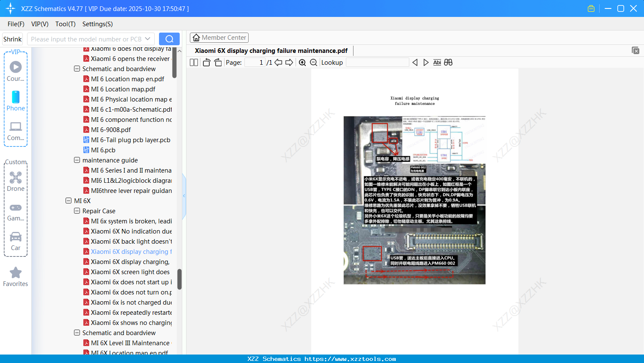Click the Shrink button
The width and height of the screenshot is (644, 363).
pyautogui.click(x=13, y=39)
